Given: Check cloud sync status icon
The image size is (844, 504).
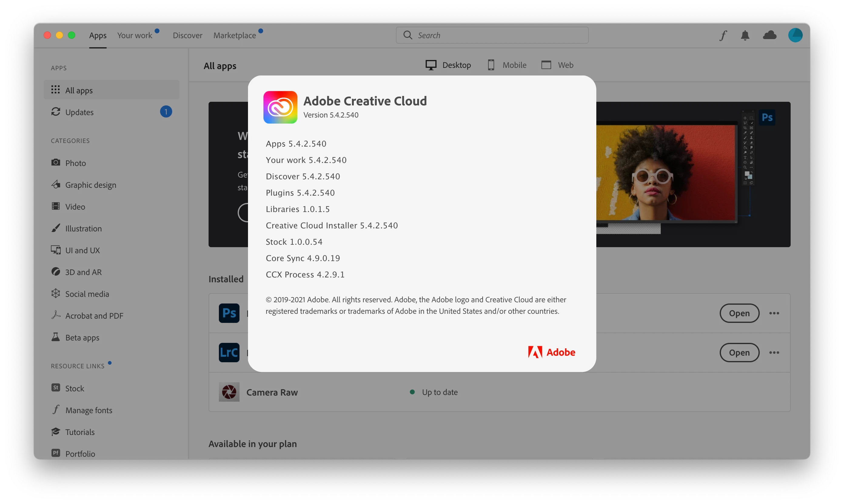Looking at the screenshot, I should tap(769, 35).
